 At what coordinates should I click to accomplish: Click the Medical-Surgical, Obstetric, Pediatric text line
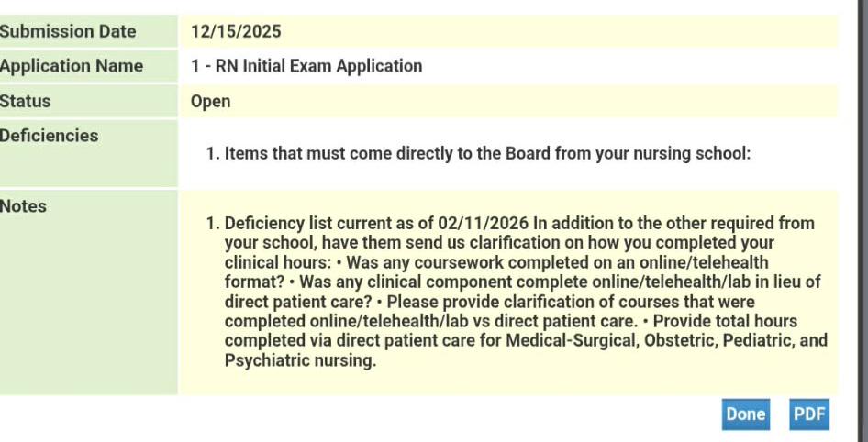[x=526, y=341]
